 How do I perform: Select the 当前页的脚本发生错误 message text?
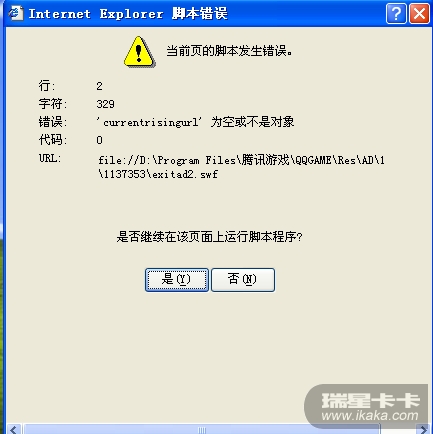pyautogui.click(x=229, y=51)
